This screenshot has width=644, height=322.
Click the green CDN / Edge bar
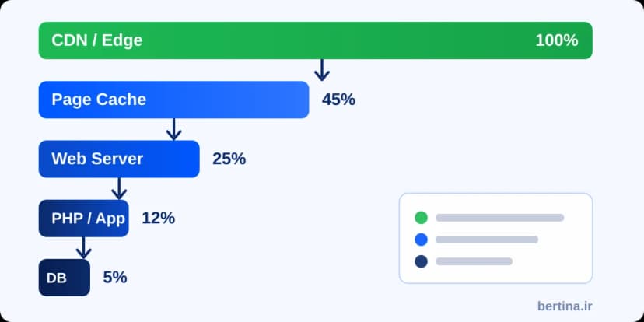pyautogui.click(x=316, y=40)
